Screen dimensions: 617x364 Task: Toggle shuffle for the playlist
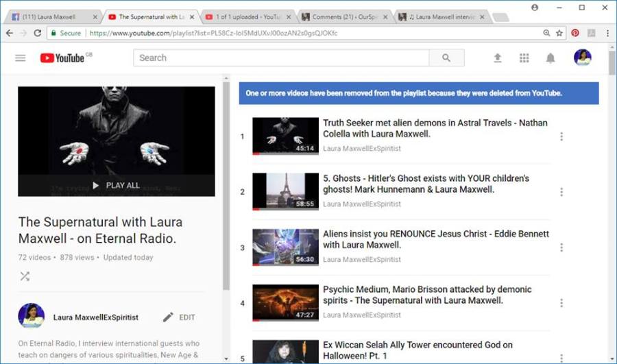point(25,276)
